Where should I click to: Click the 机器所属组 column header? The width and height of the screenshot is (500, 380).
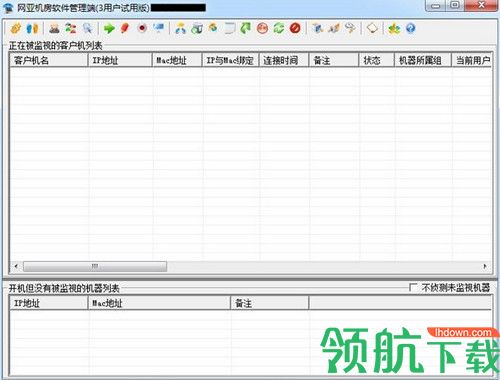(423, 60)
